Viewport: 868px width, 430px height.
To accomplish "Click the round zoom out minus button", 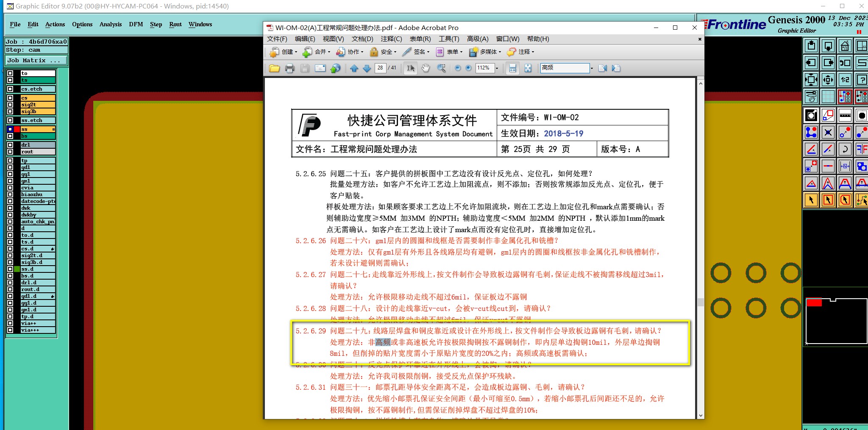I will 458,68.
